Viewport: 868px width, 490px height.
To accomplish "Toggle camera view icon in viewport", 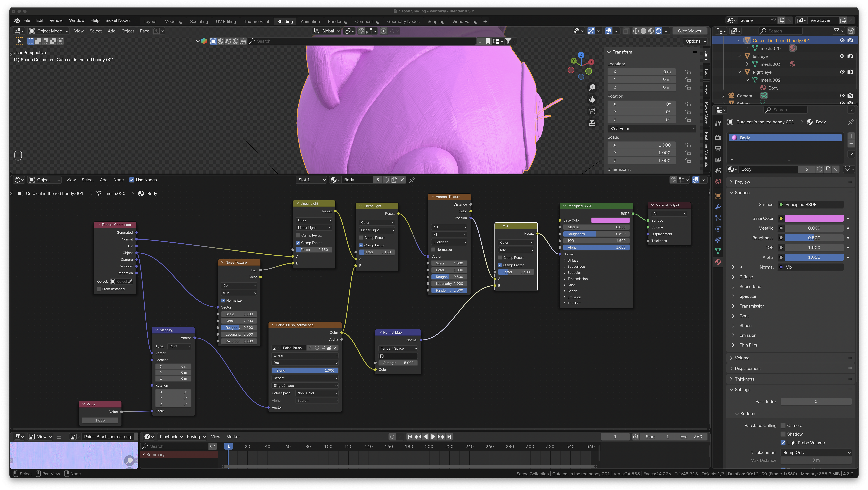I will pos(592,111).
